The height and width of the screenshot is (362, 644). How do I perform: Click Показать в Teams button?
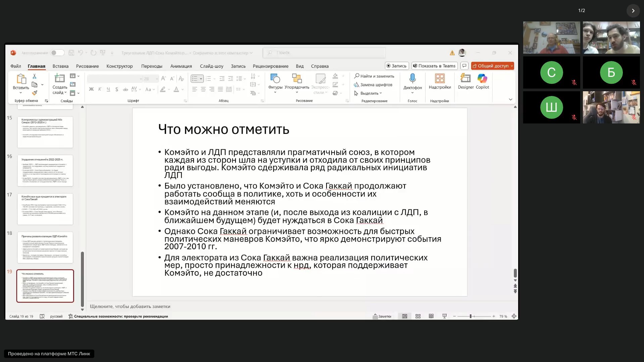pyautogui.click(x=434, y=66)
